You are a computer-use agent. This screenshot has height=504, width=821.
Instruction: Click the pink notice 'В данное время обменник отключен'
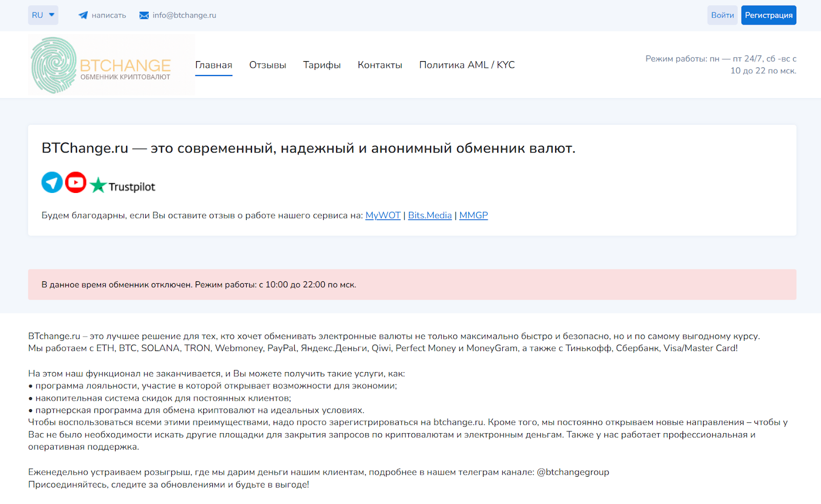pos(412,284)
